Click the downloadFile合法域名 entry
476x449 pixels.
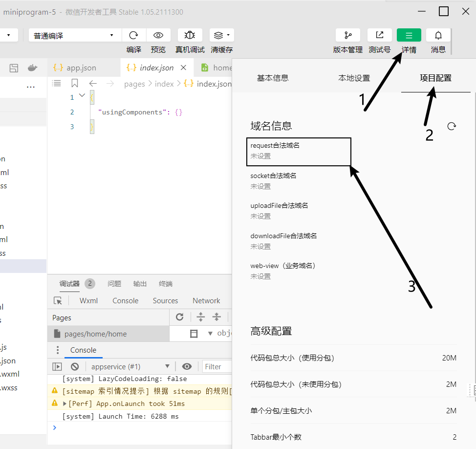coord(283,241)
